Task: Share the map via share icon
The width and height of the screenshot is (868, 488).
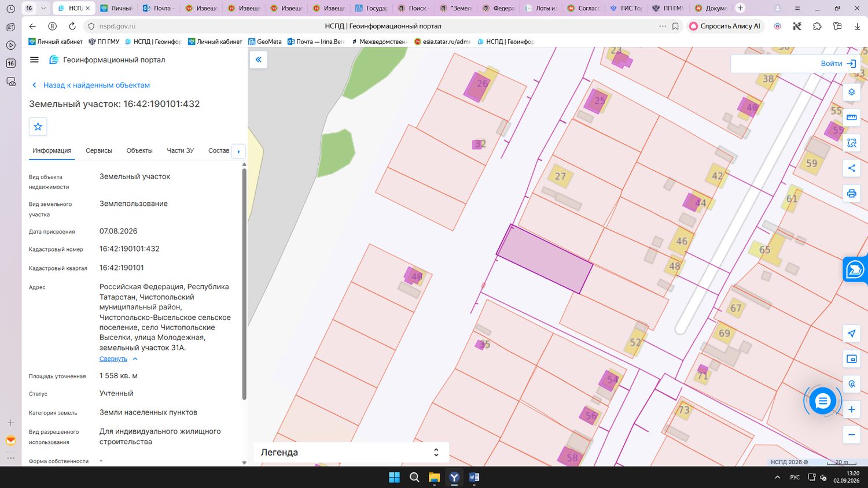Action: pyautogui.click(x=851, y=168)
